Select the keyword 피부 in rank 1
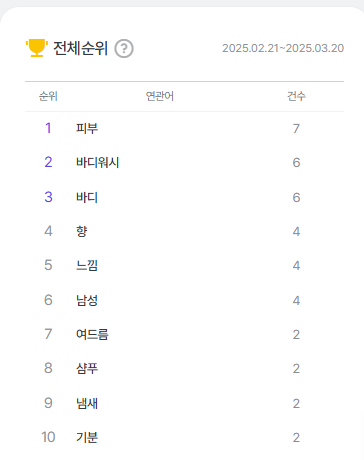Screen dimensions: 364x460 (87, 128)
